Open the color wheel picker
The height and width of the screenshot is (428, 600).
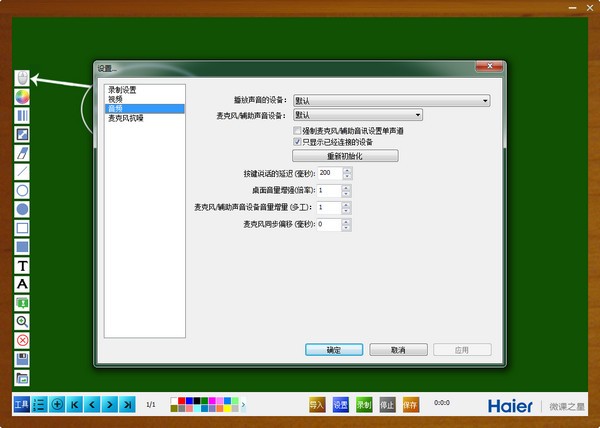[x=22, y=97]
